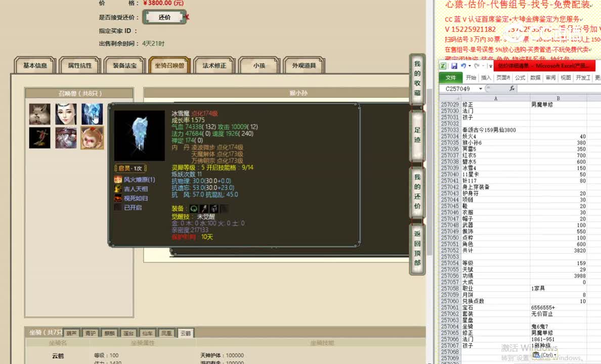Open the 属性抗性 tab
This screenshot has width=601, height=364.
point(80,66)
